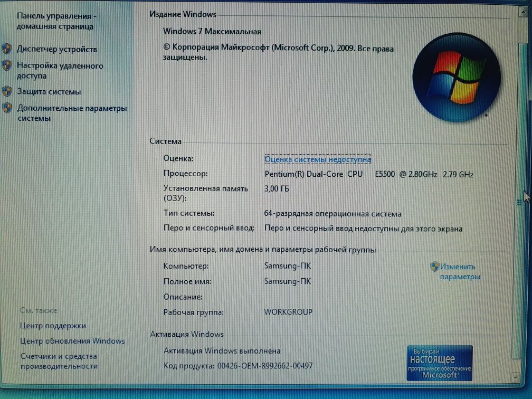This screenshot has width=532, height=399.
Task: Click scrollbar up arrow at top
Action: (522, 13)
